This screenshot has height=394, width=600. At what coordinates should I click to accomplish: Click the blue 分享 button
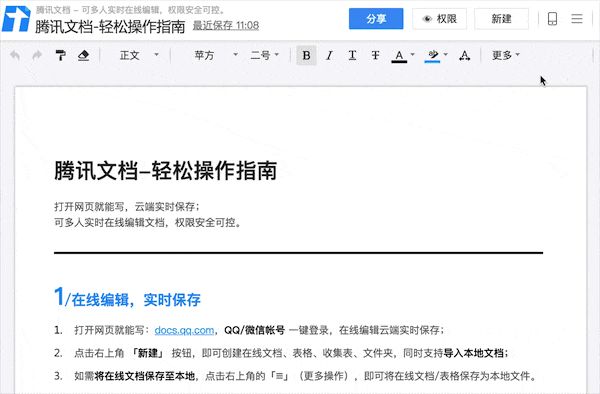pyautogui.click(x=376, y=18)
